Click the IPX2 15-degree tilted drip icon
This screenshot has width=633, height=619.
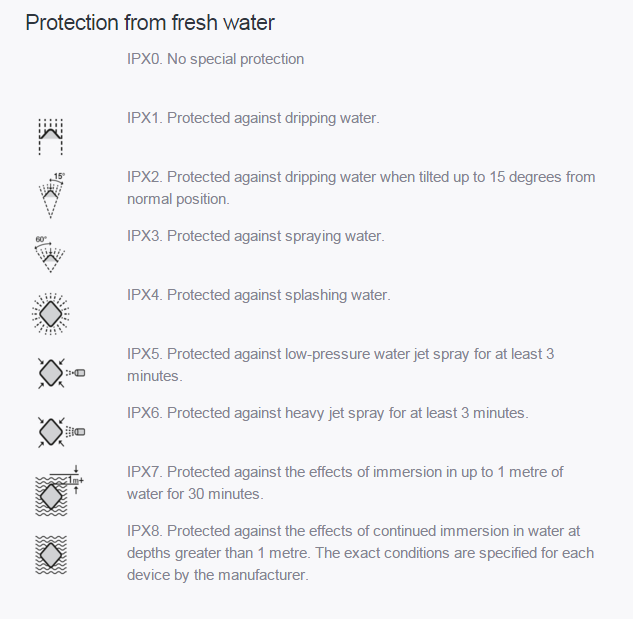tap(50, 194)
